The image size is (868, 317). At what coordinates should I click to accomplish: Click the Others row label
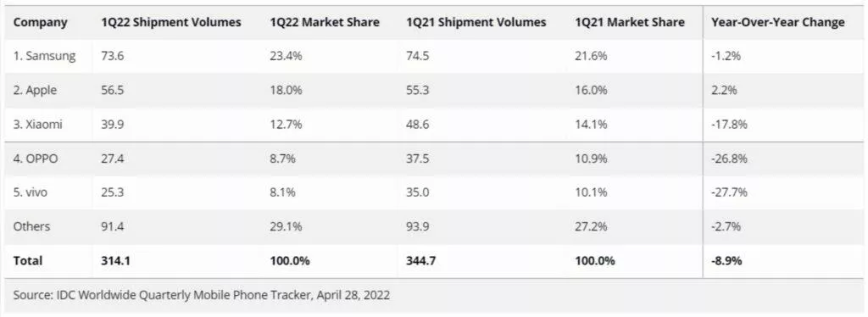pyautogui.click(x=31, y=226)
